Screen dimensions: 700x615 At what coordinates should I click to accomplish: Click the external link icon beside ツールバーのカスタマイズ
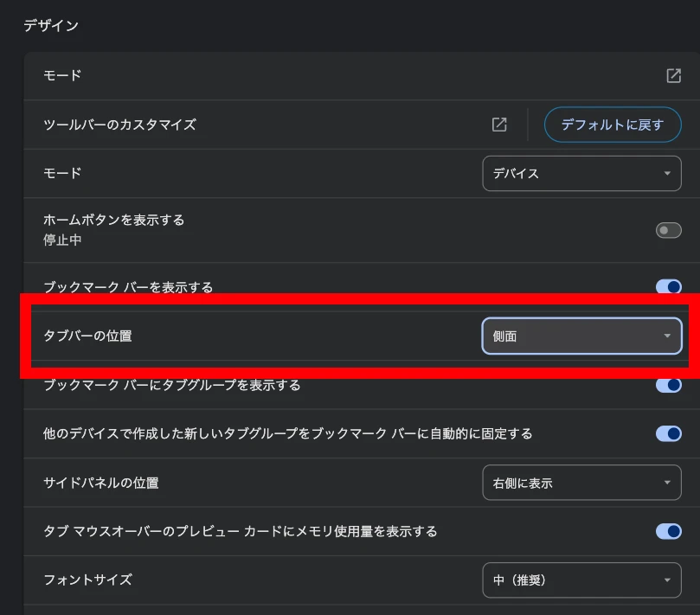point(499,125)
